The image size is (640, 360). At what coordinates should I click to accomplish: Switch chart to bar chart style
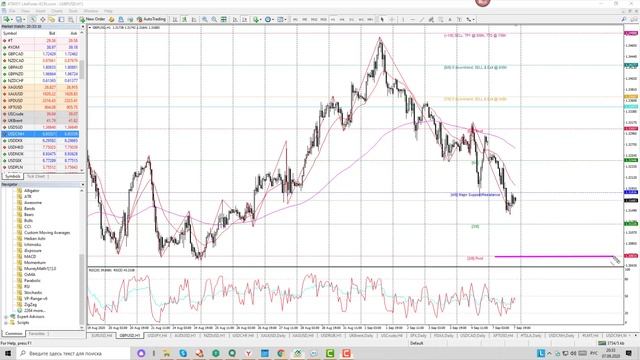pyautogui.click(x=175, y=19)
